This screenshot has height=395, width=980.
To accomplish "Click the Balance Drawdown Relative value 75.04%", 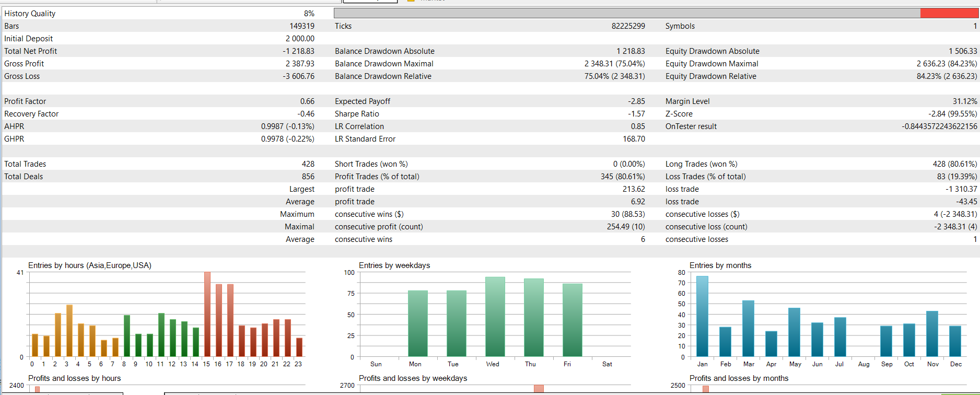I will click(x=615, y=76).
